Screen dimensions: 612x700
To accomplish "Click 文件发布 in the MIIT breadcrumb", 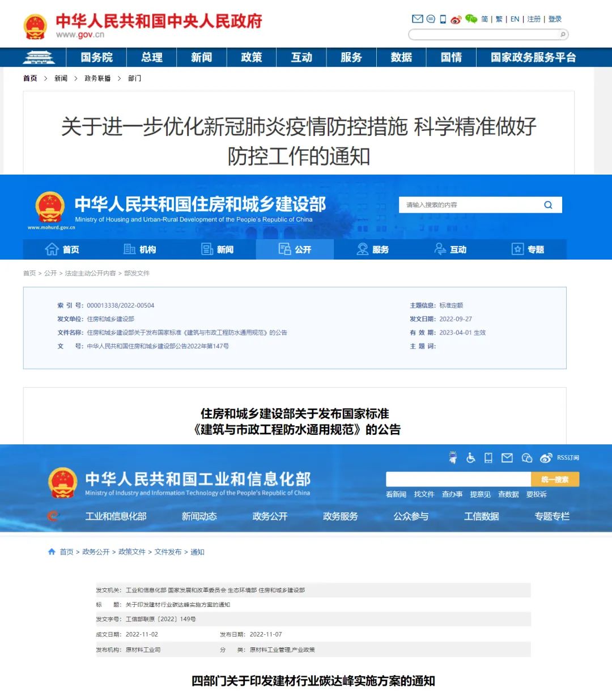I will click(168, 551).
